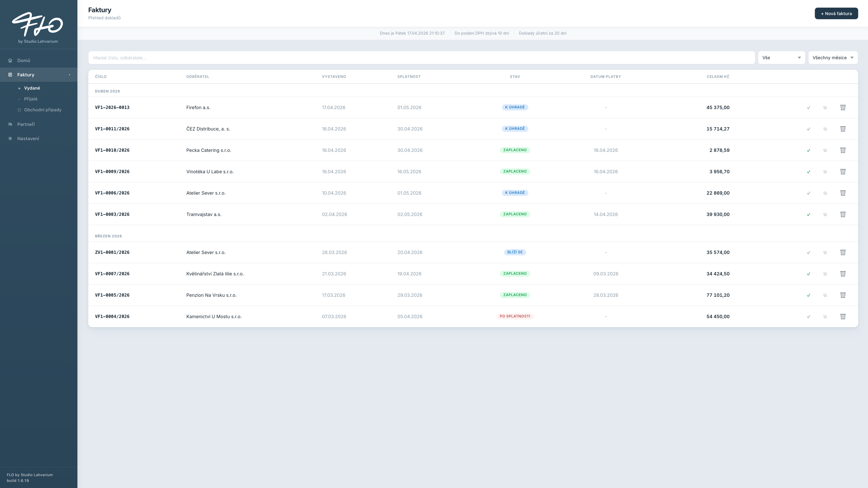This screenshot has width=868, height=488.
Task: Click the PO SPLATNOSTI status badge
Action: point(514,316)
